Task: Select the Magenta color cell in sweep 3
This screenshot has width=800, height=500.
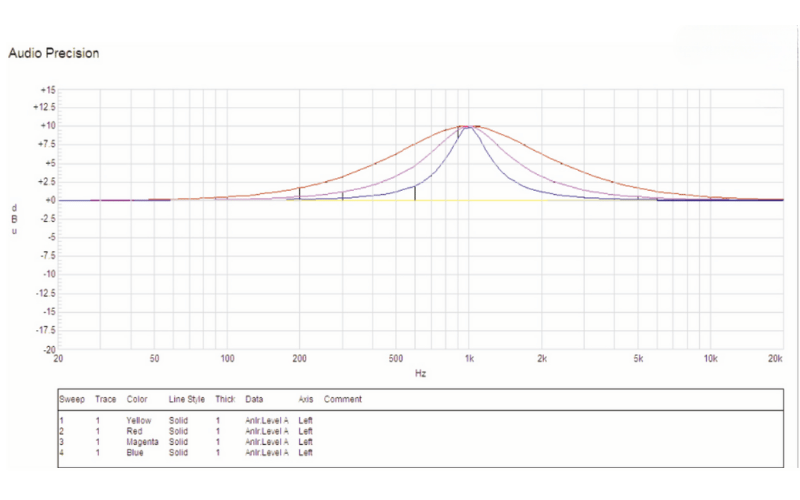Action: (142, 442)
